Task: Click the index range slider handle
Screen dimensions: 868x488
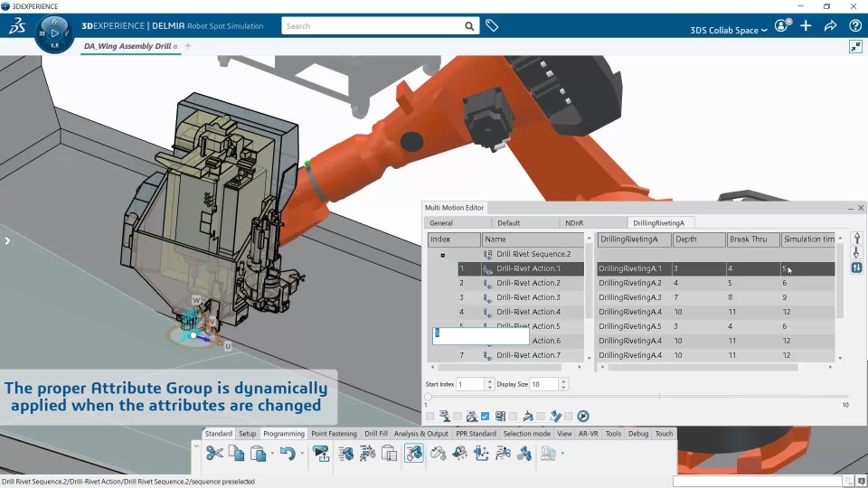Action: point(428,397)
